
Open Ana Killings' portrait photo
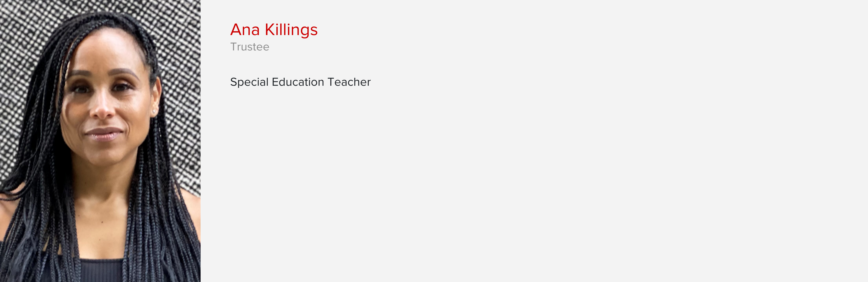point(100,141)
